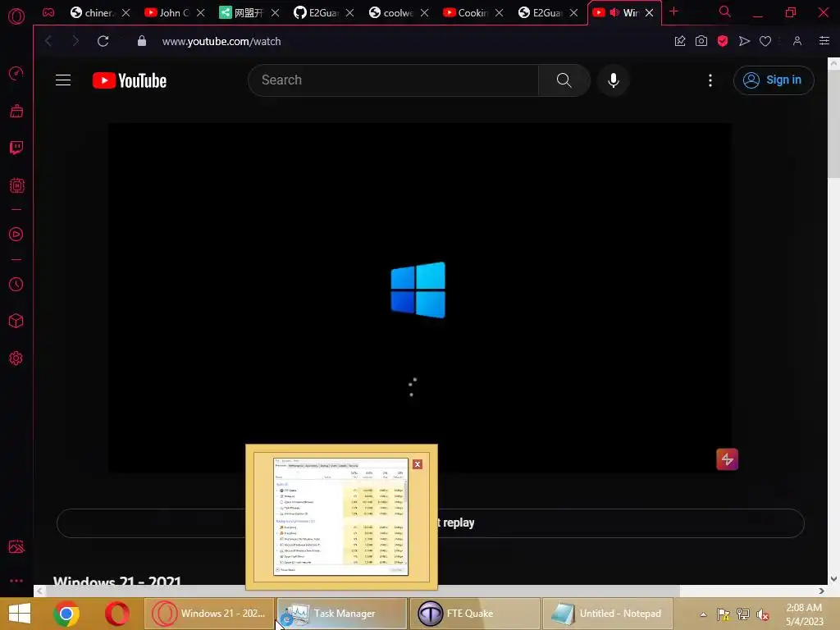Click the YouTube search magnifier button
Screen dimensions: 840x630
(x=564, y=80)
